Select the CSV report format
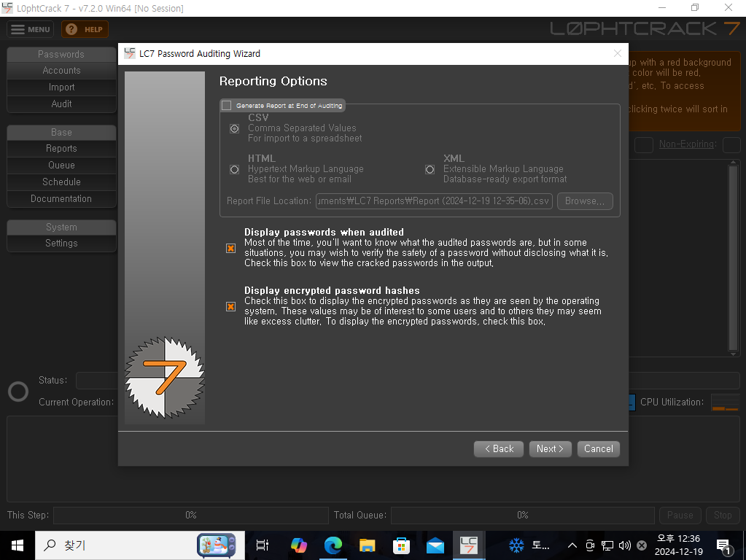The image size is (746, 560). (x=235, y=128)
